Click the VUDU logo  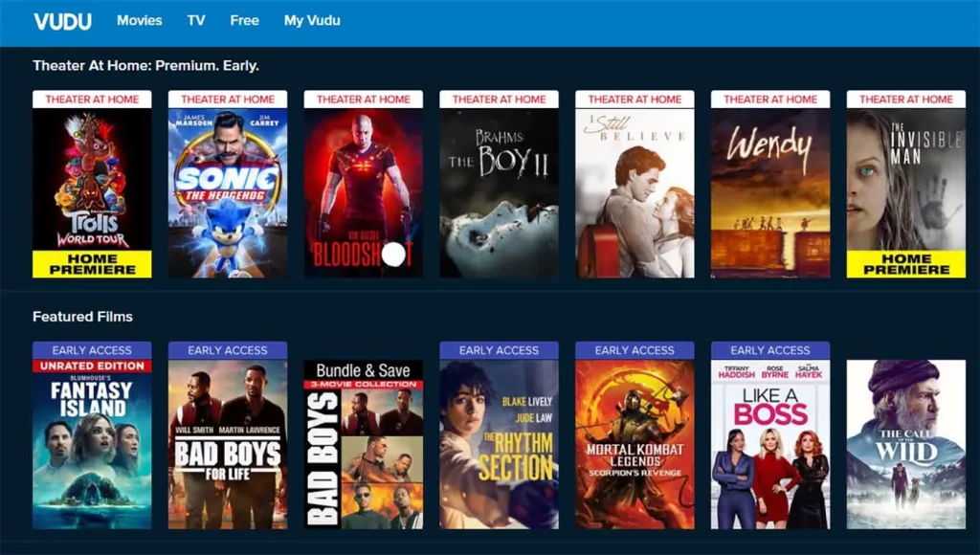(62, 21)
